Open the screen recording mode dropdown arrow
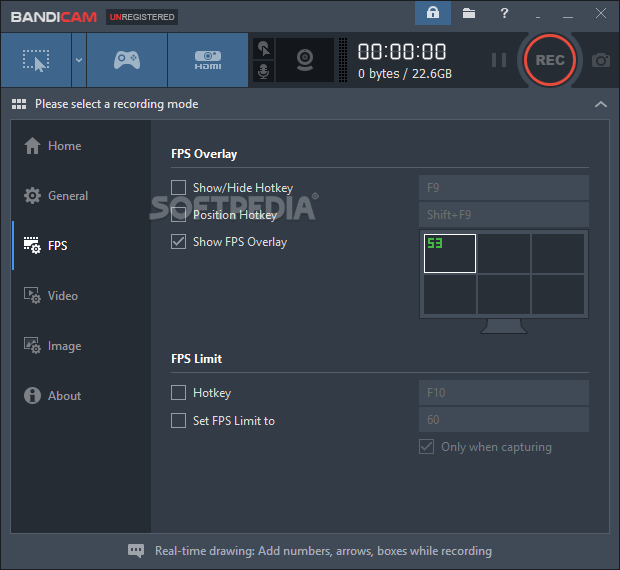The height and width of the screenshot is (570, 620). tap(79, 60)
